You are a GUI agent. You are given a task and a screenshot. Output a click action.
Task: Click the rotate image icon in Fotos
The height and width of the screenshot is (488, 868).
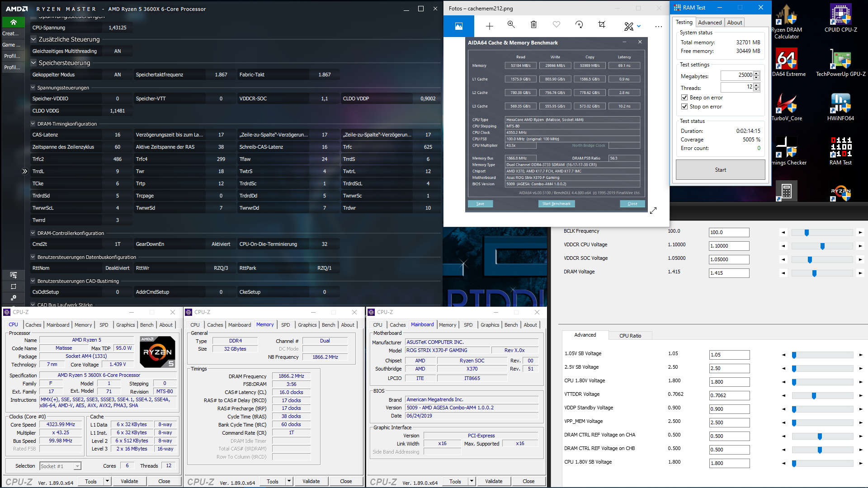[x=579, y=25]
